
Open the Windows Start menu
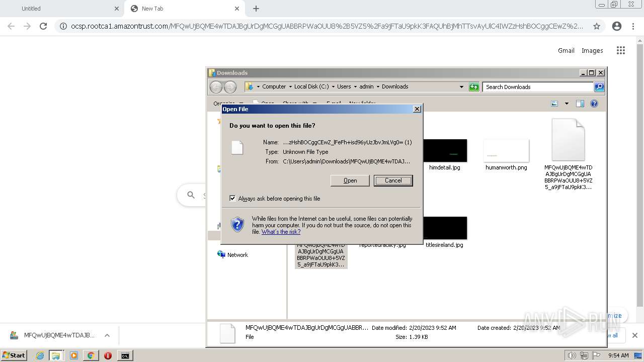[14, 355]
